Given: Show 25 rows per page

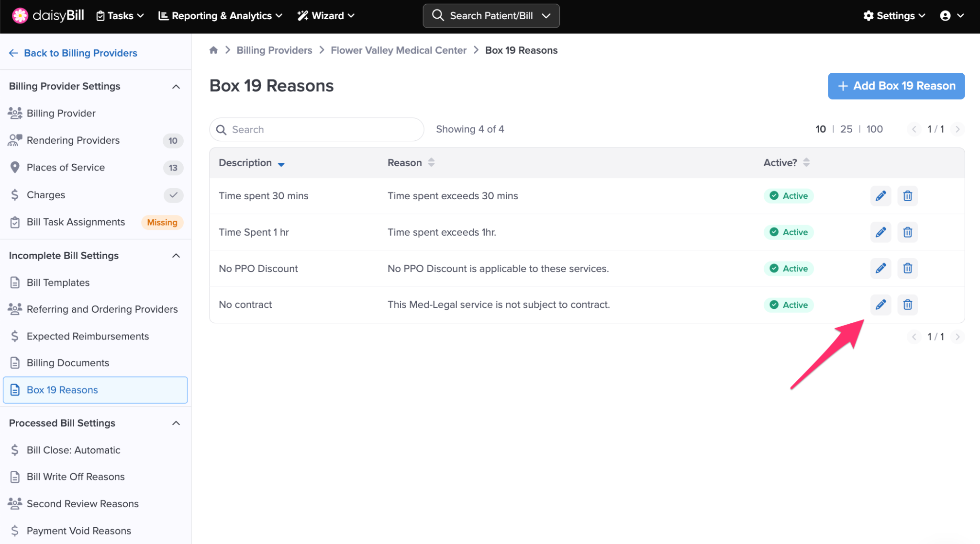Looking at the screenshot, I should point(846,129).
